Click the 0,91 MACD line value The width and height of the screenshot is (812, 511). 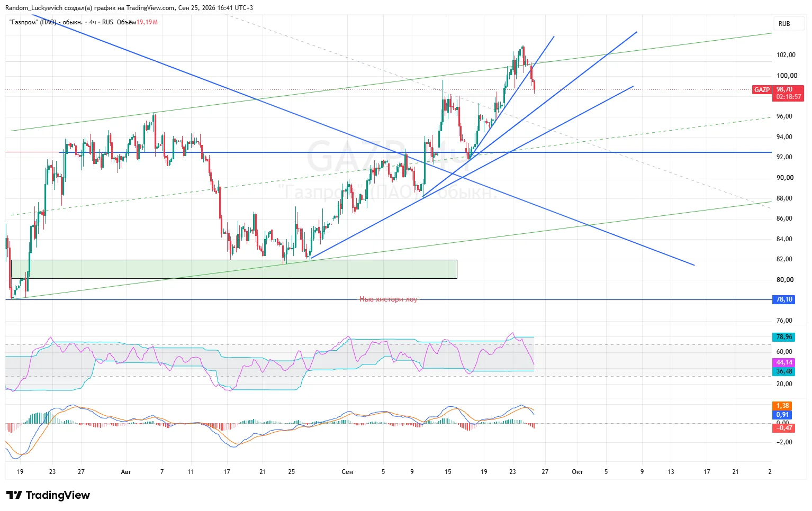tap(782, 415)
